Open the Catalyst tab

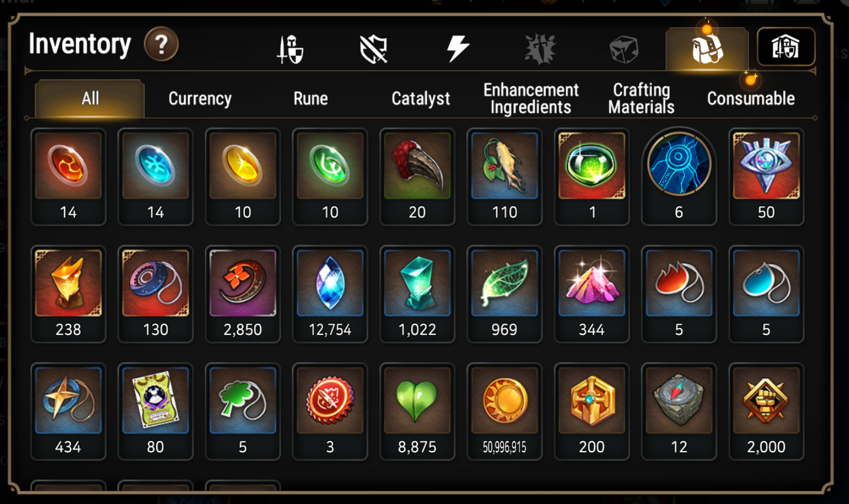(421, 99)
